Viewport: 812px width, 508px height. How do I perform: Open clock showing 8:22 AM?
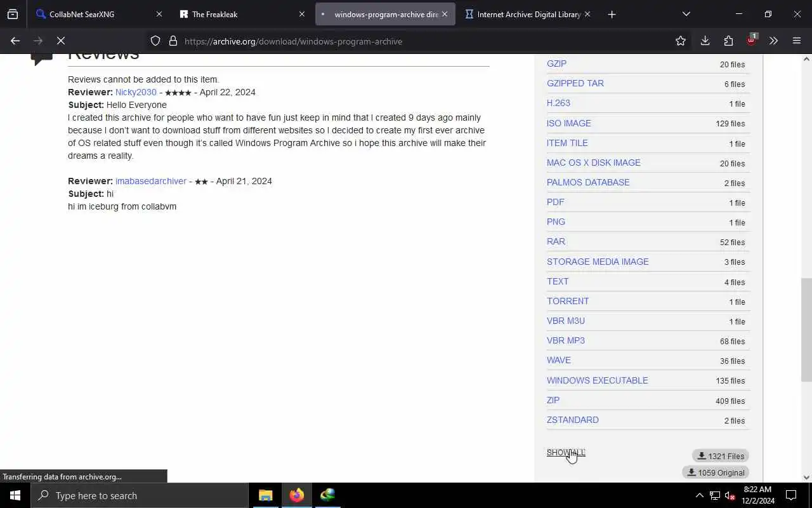coord(757,495)
